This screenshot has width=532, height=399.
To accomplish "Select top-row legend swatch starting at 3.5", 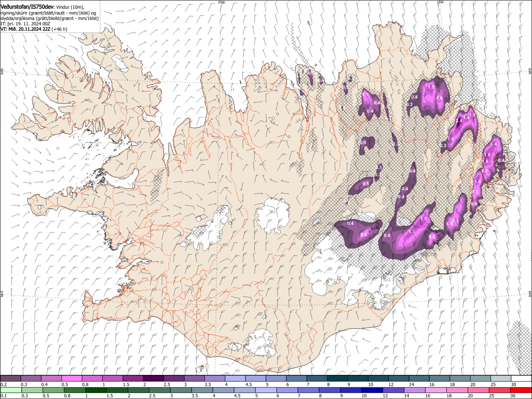I will 215,378.
